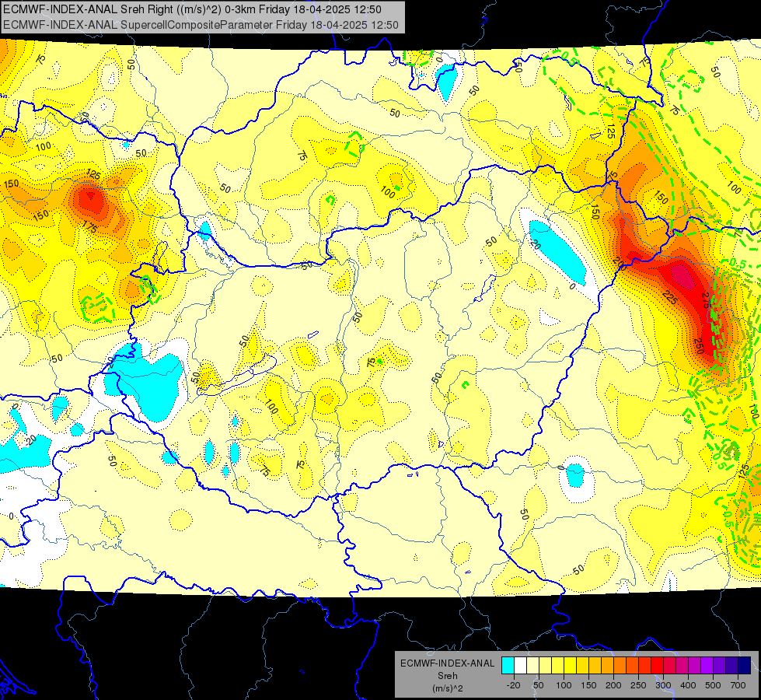The image size is (761, 700).
Task: Click the SupercellCompositeParameter title line
Action: pos(201,25)
